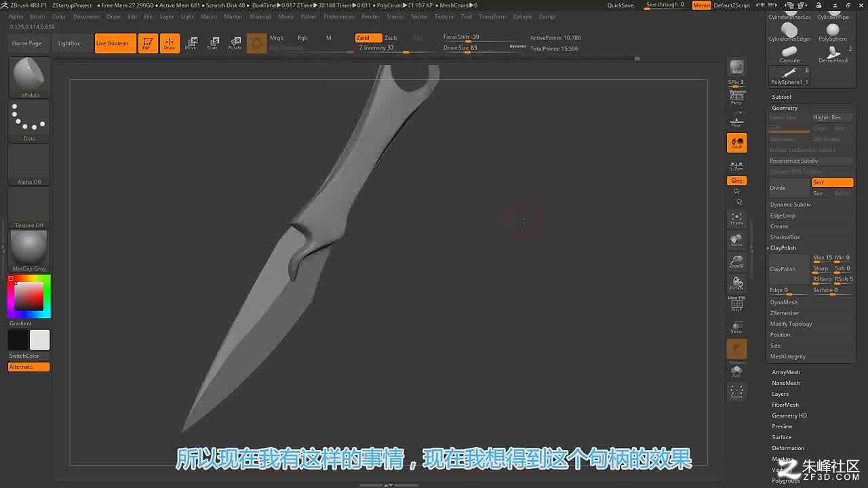Click the Divide button
The height and width of the screenshot is (488, 868).
point(789,188)
